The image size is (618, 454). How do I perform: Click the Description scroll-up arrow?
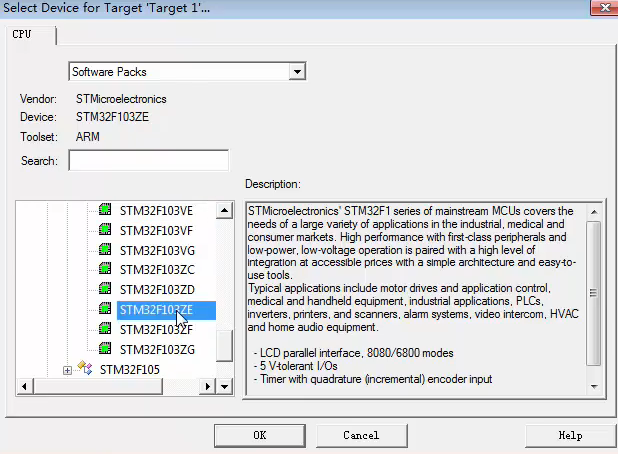point(594,212)
